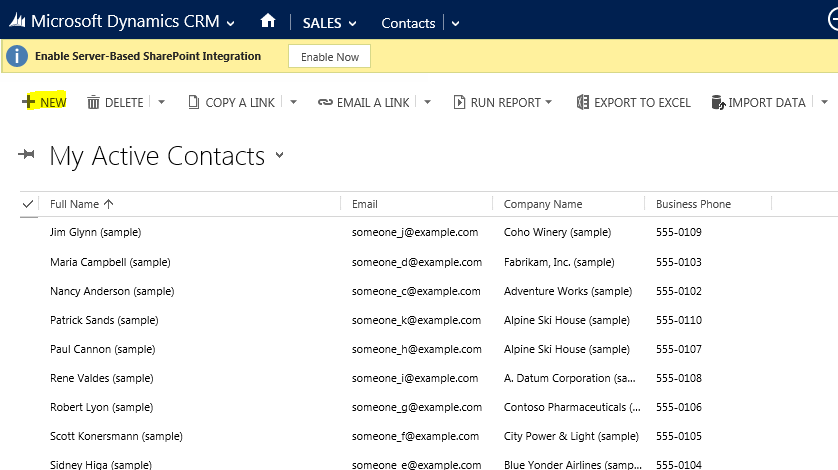Viewport: 838px width, 470px height.
Task: Click company A. Datum Corporation
Action: [x=570, y=378]
